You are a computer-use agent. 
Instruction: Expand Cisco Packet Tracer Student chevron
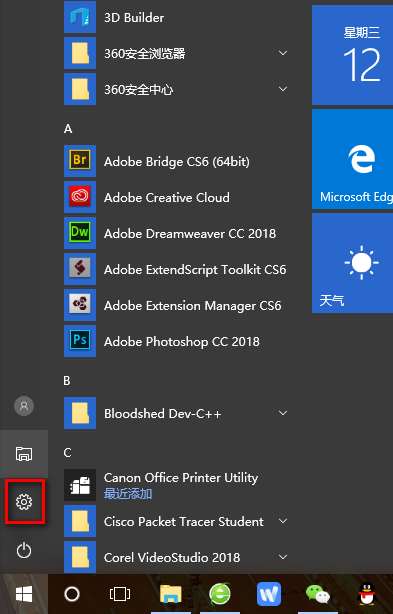[x=283, y=521]
